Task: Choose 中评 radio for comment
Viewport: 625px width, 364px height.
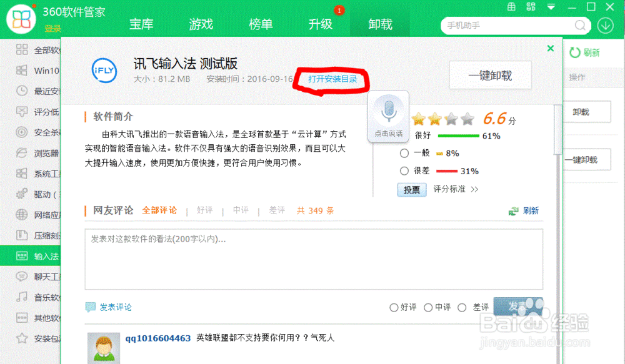Action: [428, 307]
